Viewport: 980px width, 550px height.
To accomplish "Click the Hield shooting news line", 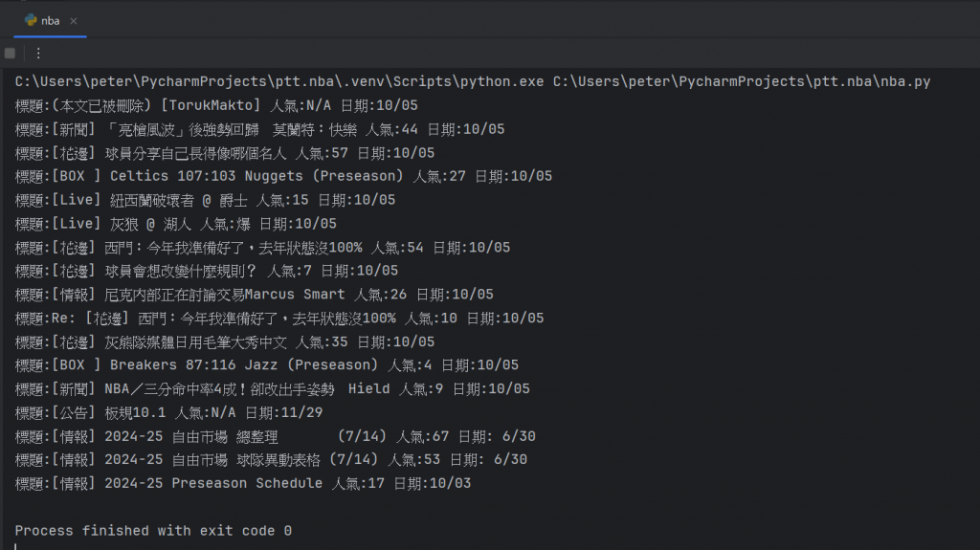I will pyautogui.click(x=273, y=388).
